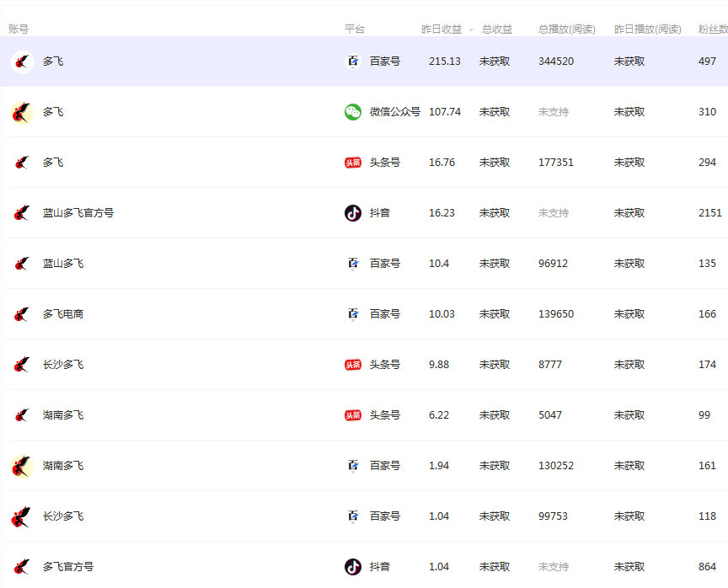The height and width of the screenshot is (588, 728).
Task: Open the account name 蓝山多飞官方号
Action: pyautogui.click(x=78, y=213)
